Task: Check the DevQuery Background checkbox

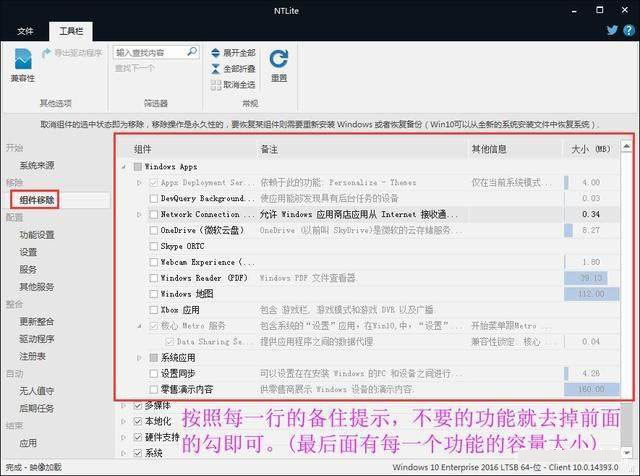Action: 153,198
